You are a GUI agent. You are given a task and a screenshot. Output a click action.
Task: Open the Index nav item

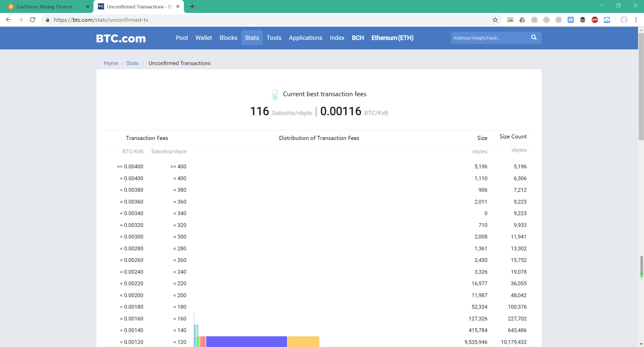coord(337,38)
